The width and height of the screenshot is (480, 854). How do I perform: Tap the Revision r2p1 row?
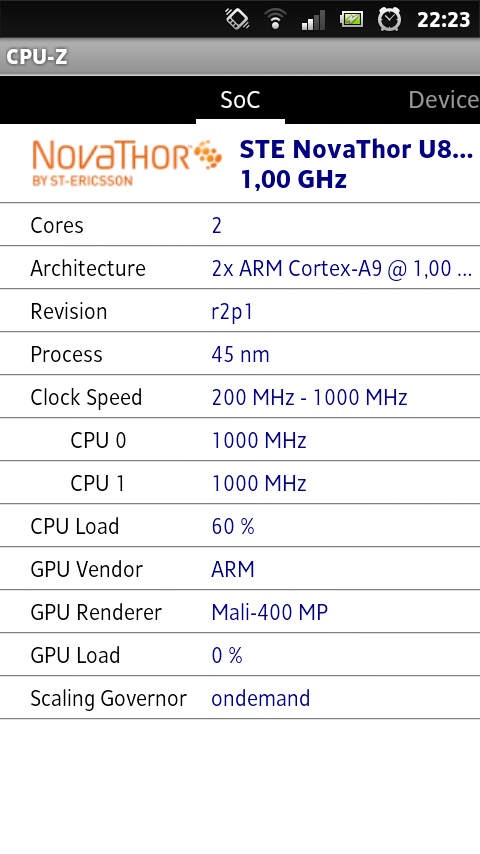(240, 311)
